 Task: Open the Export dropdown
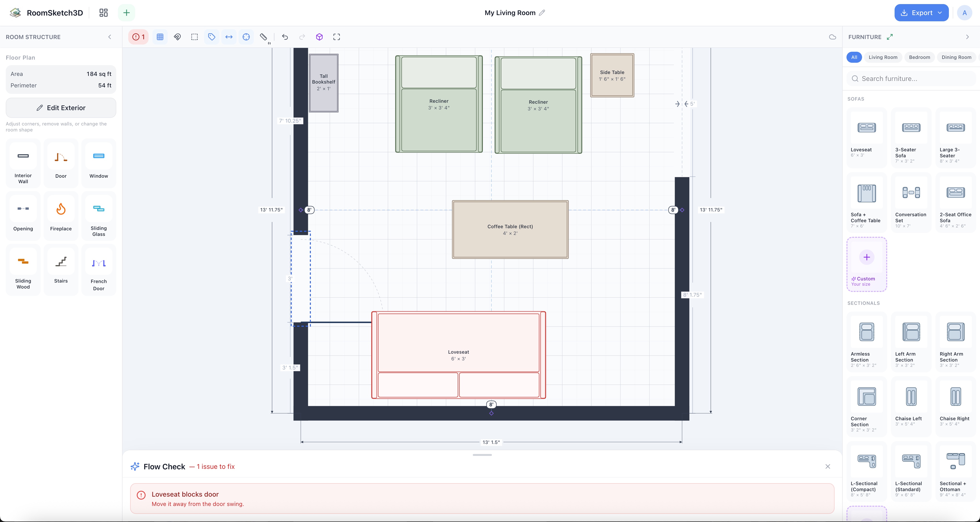(921, 13)
